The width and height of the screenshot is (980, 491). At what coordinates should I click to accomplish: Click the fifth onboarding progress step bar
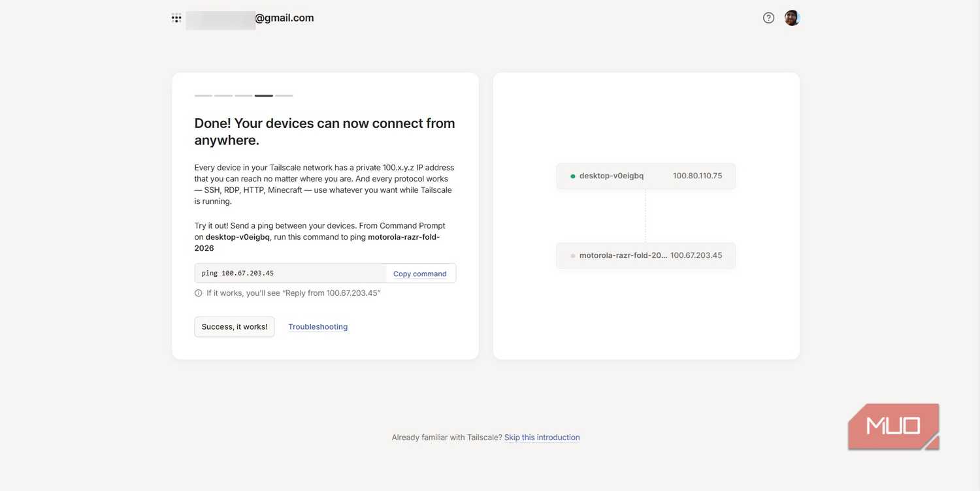pyautogui.click(x=284, y=95)
